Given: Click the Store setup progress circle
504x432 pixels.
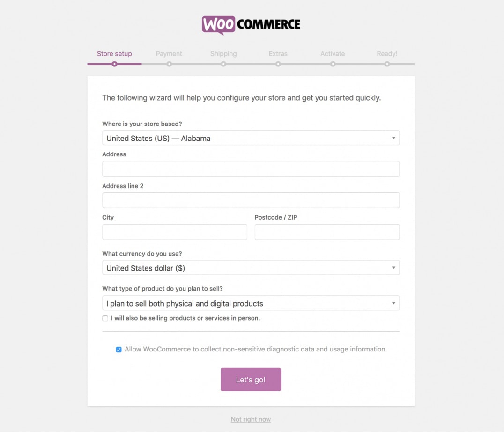Looking at the screenshot, I should [114, 64].
